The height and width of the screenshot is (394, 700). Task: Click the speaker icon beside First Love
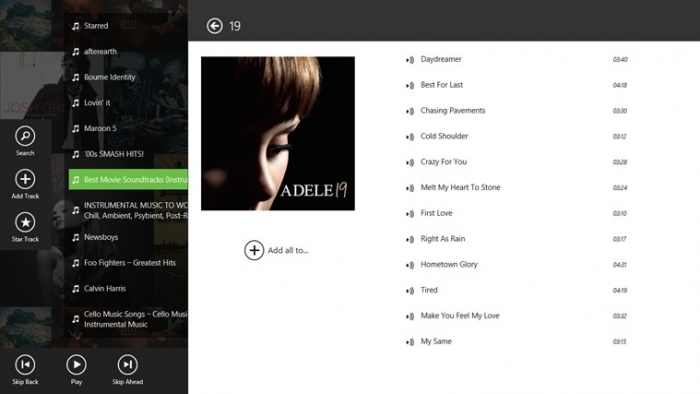point(410,214)
